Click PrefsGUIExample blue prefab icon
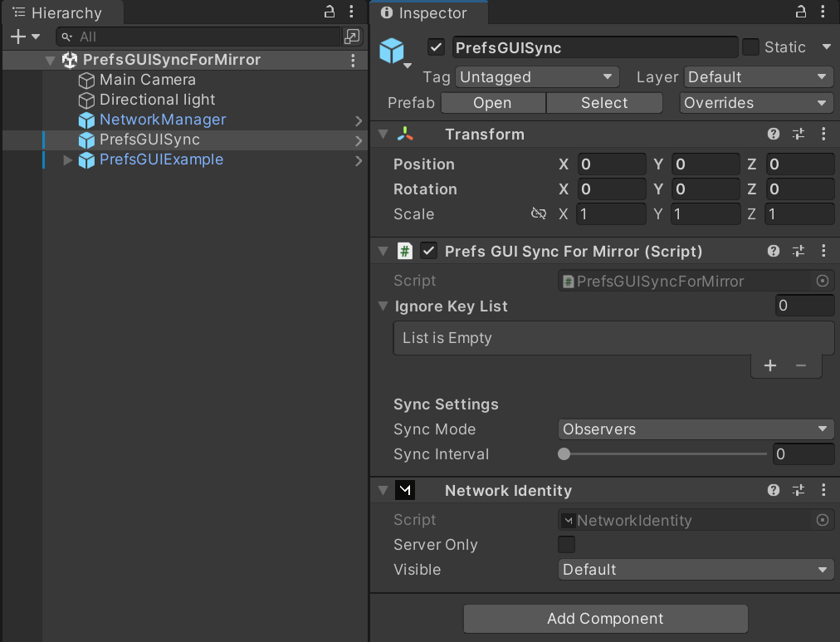Viewport: 840px width, 642px height. coord(86,160)
